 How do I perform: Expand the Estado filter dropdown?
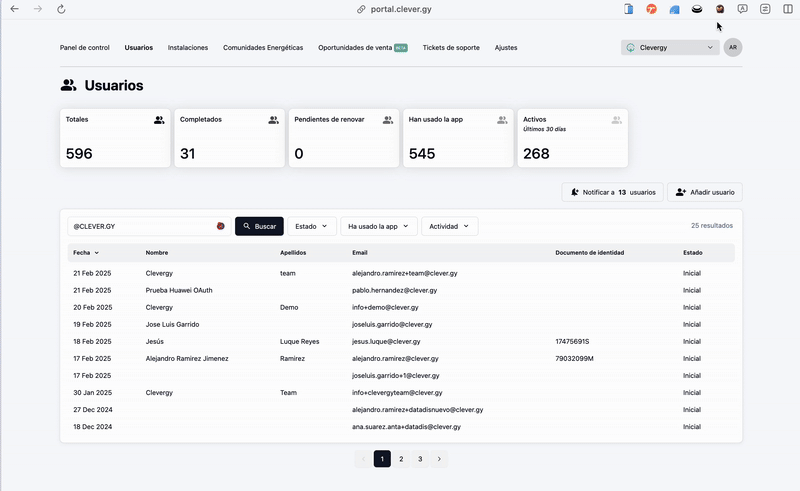(x=312, y=226)
